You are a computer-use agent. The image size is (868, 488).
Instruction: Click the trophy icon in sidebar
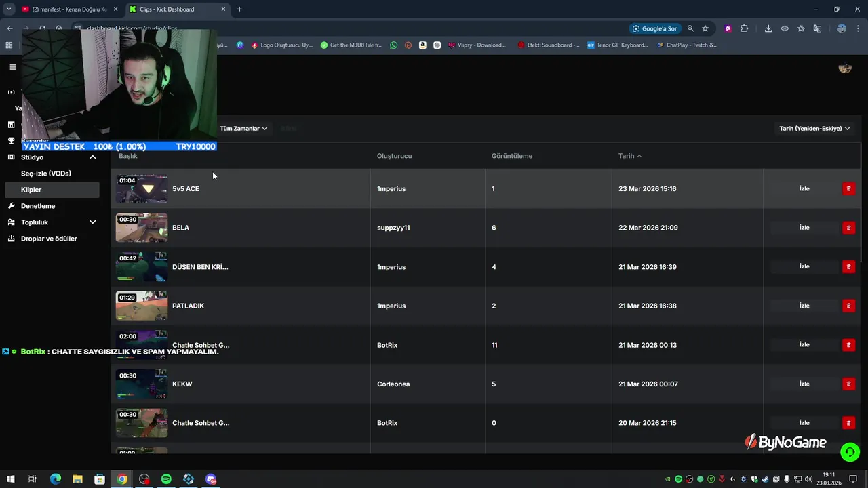(11, 141)
